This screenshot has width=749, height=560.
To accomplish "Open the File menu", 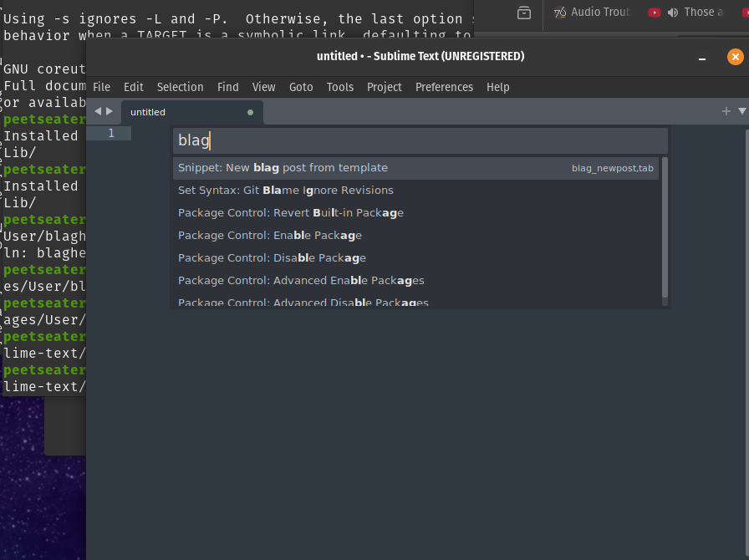I will 101,87.
